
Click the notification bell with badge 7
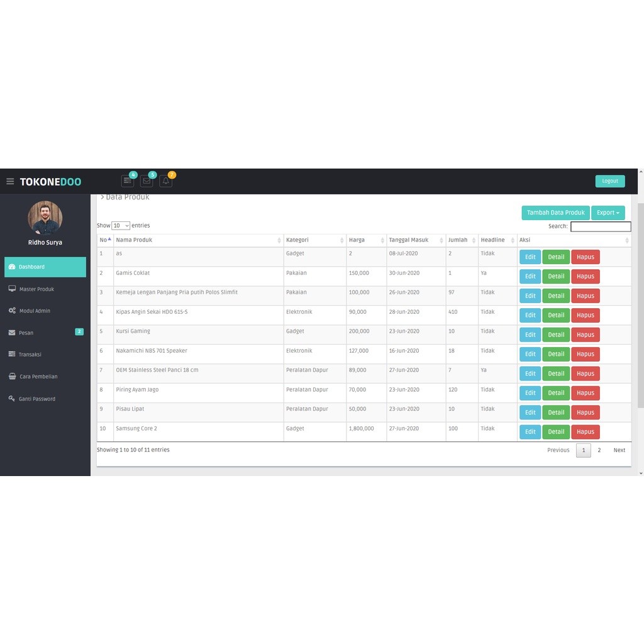point(165,181)
